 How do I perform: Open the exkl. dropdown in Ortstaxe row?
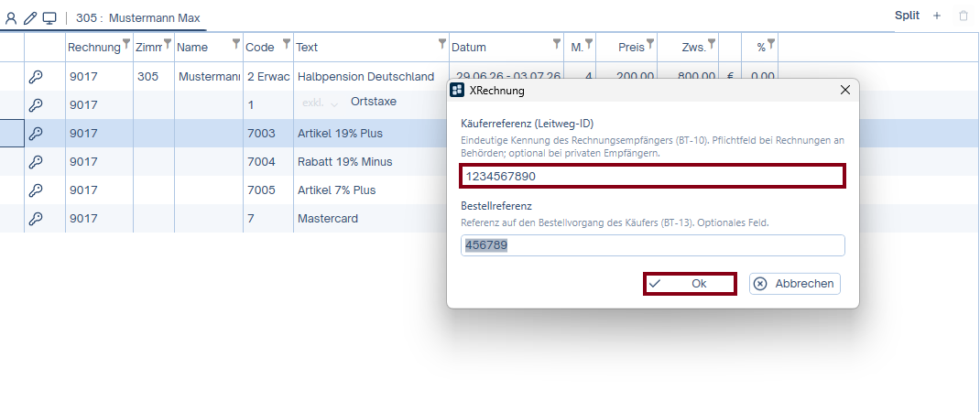pyautogui.click(x=320, y=103)
